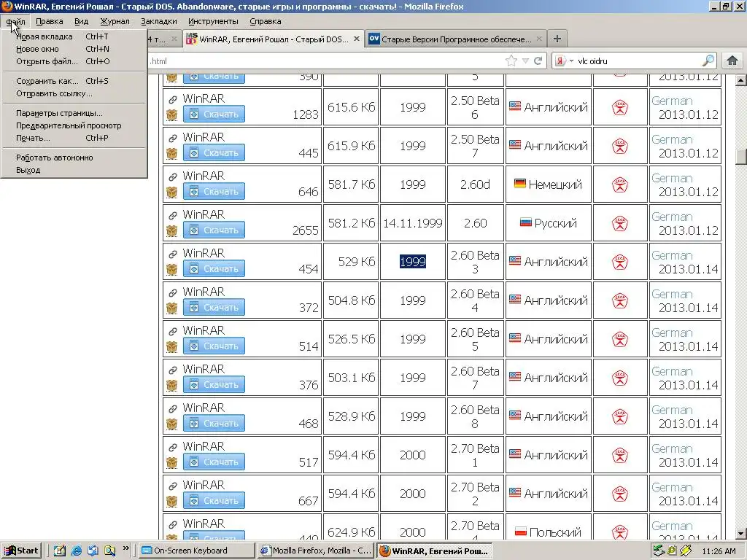Click highlighted 1999 cell text

[413, 262]
